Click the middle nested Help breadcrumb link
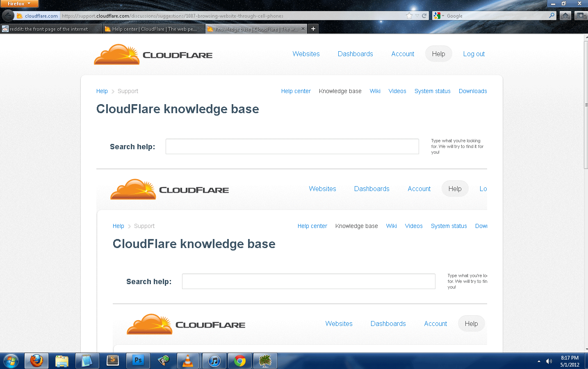Viewport: 588px width, 369px height. 119,226
